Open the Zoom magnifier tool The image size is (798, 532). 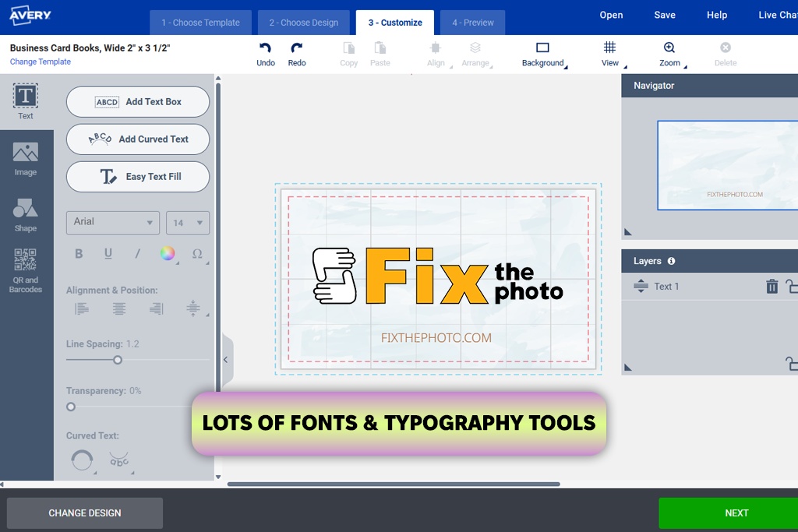coord(669,54)
